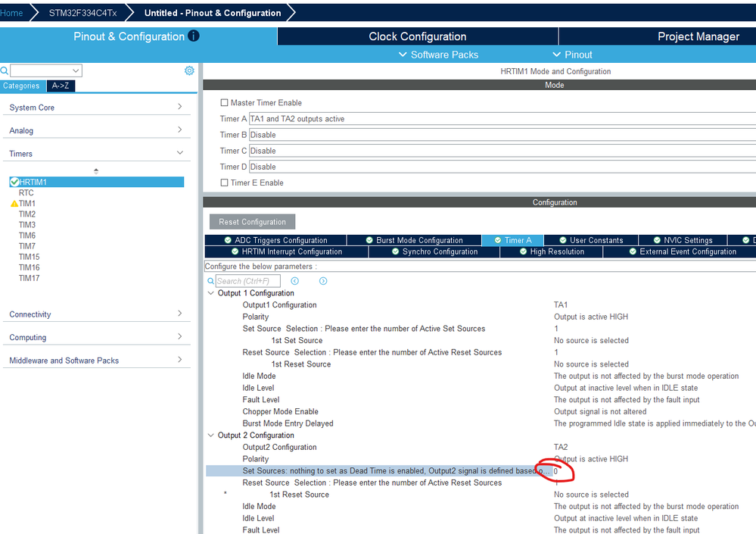Collapse the Output 2 Configuration group
Screen dimensions: 756x534
pyautogui.click(x=210, y=435)
